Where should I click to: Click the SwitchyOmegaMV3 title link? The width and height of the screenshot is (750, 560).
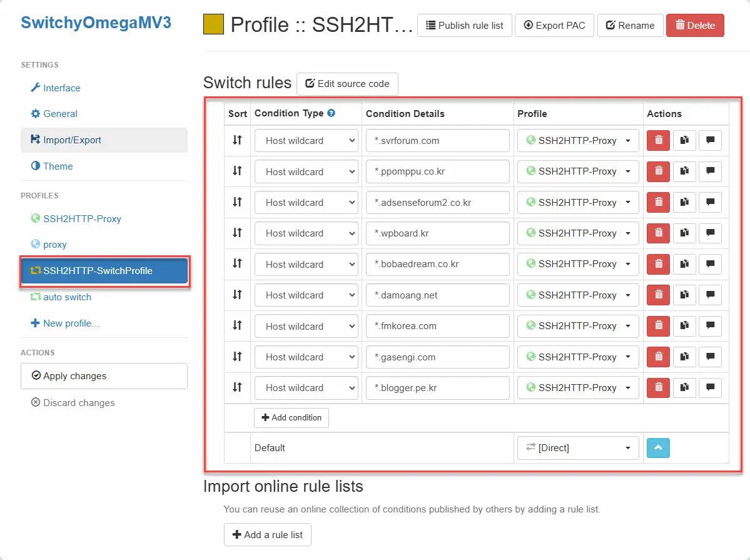point(96,23)
